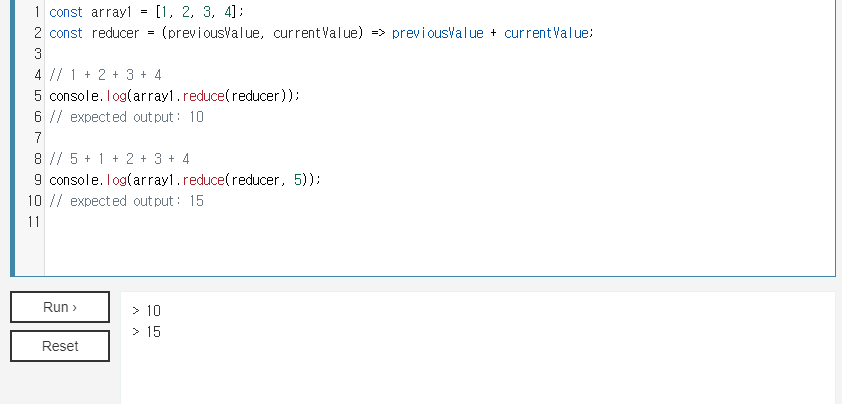The height and width of the screenshot is (404, 842).
Task: Click the Run button
Action: click(60, 307)
